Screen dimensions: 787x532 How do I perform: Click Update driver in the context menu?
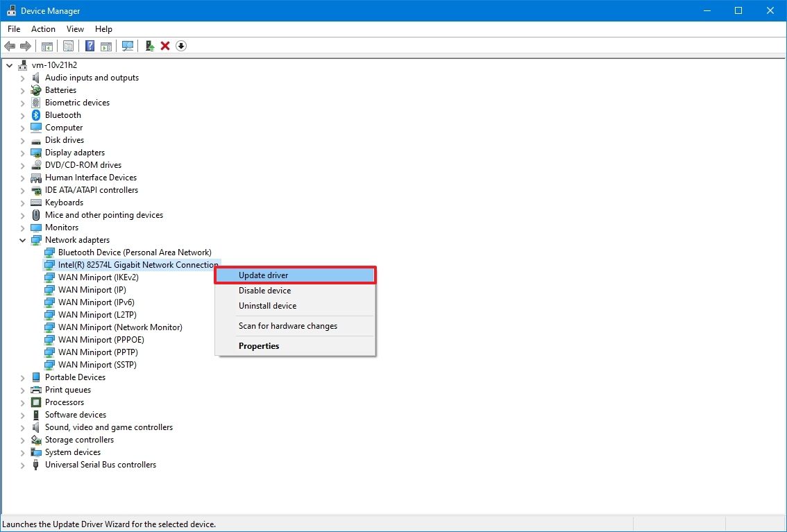[x=263, y=275]
